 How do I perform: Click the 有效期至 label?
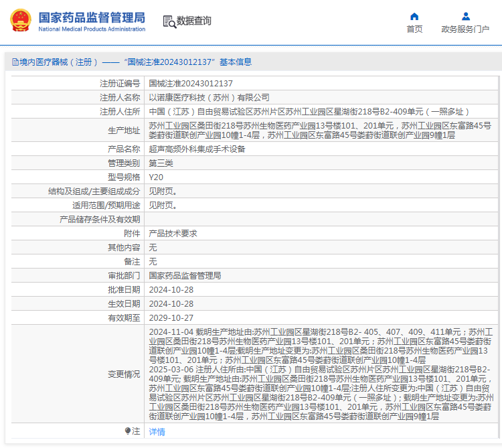click(x=124, y=318)
